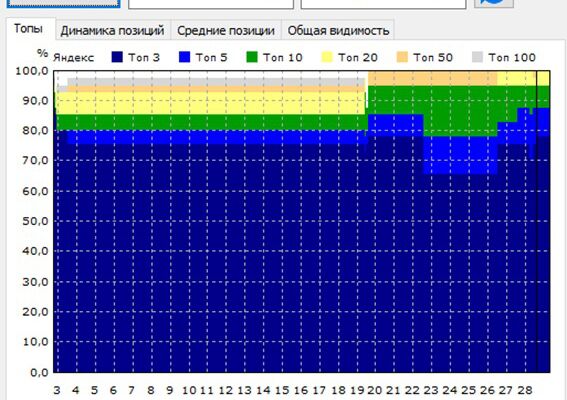This screenshot has height=400, width=567.
Task: Open the Динамика позиций tab
Action: pos(113,30)
